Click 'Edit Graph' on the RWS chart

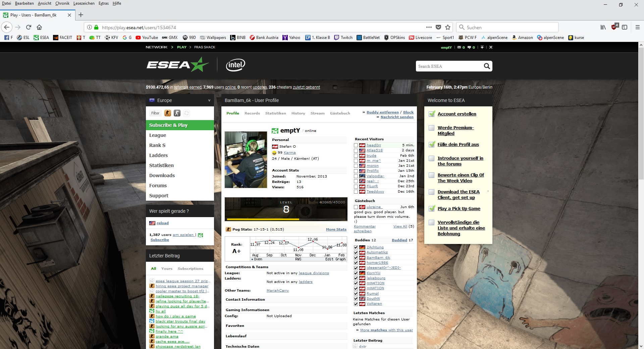335,259
